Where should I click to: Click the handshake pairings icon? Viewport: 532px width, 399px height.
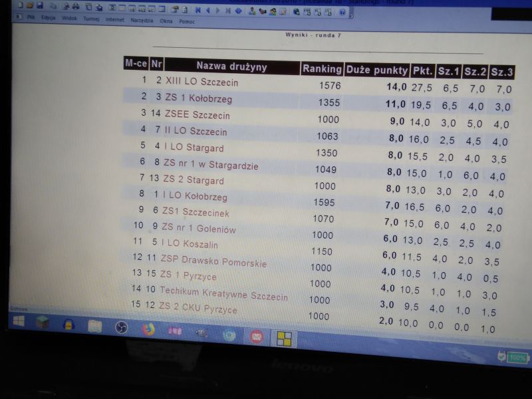click(x=262, y=11)
